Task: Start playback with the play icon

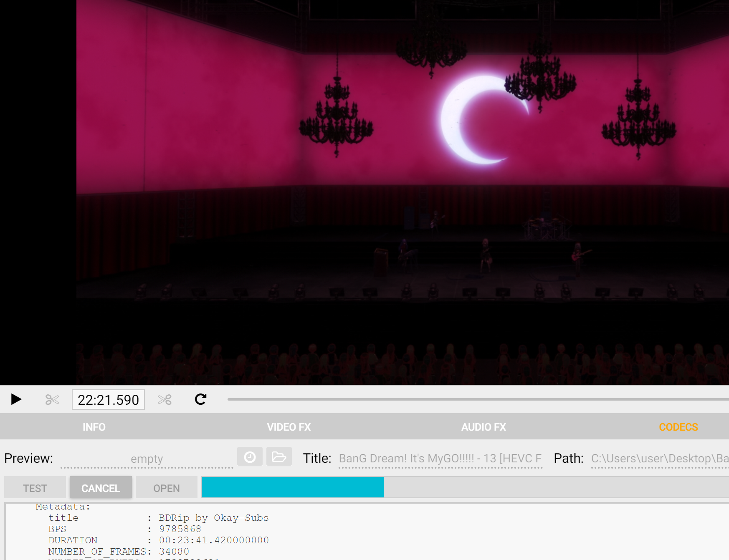Action: pos(16,399)
